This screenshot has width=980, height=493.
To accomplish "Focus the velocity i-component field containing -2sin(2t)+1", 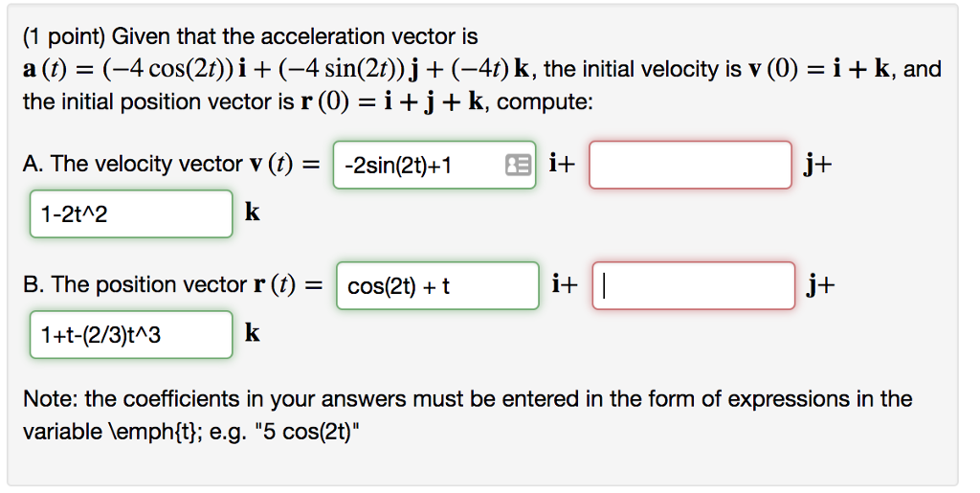I will click(434, 165).
